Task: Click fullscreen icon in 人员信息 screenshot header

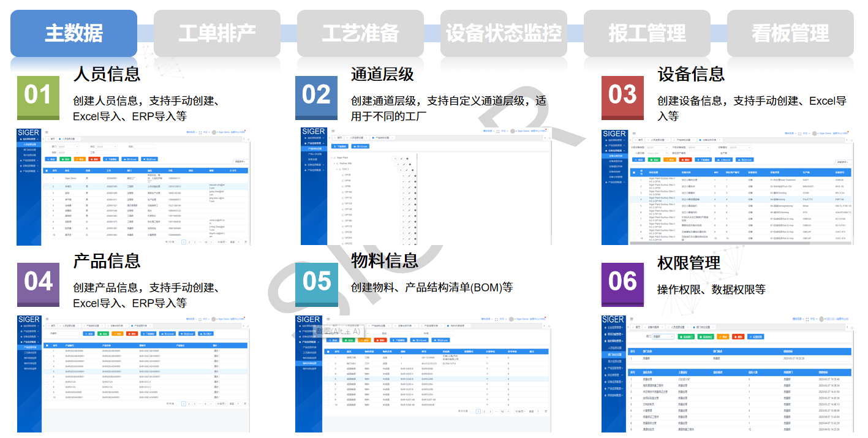Action: (200, 132)
